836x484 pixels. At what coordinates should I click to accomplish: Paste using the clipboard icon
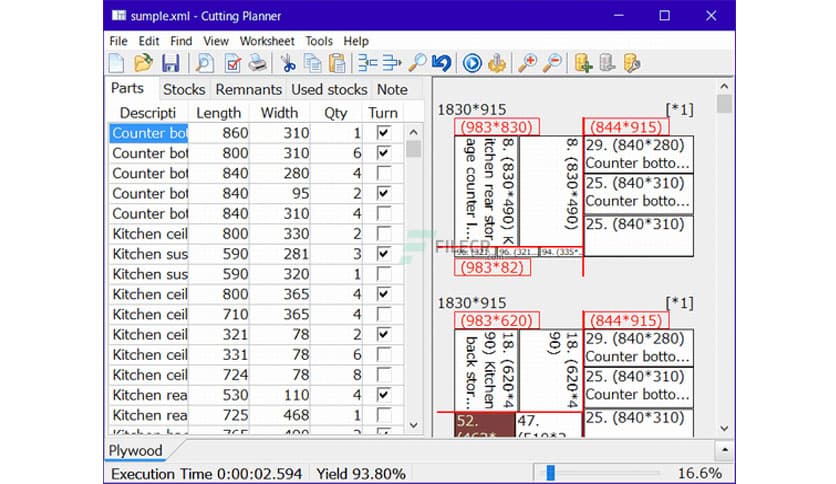pyautogui.click(x=337, y=63)
